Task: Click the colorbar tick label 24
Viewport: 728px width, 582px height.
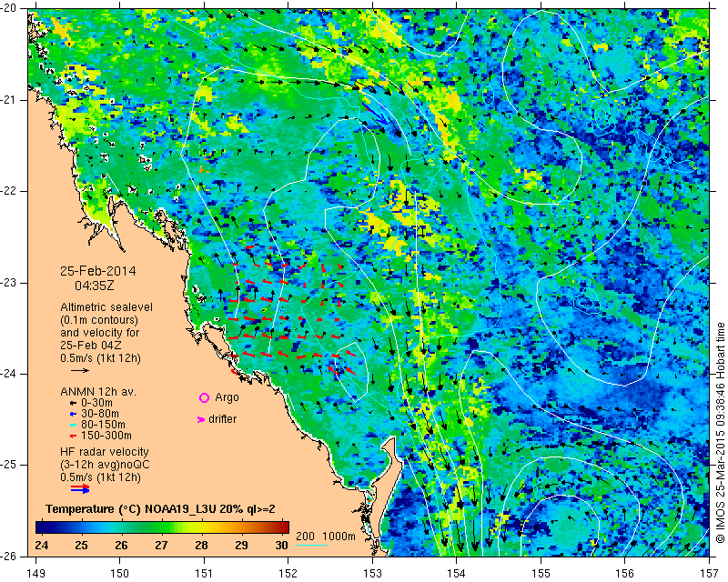Action: click(41, 545)
